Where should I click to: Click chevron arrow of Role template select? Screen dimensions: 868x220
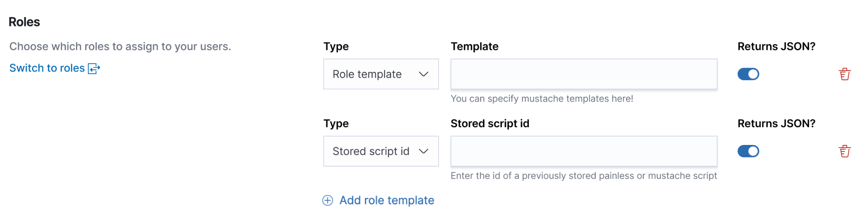click(x=423, y=74)
